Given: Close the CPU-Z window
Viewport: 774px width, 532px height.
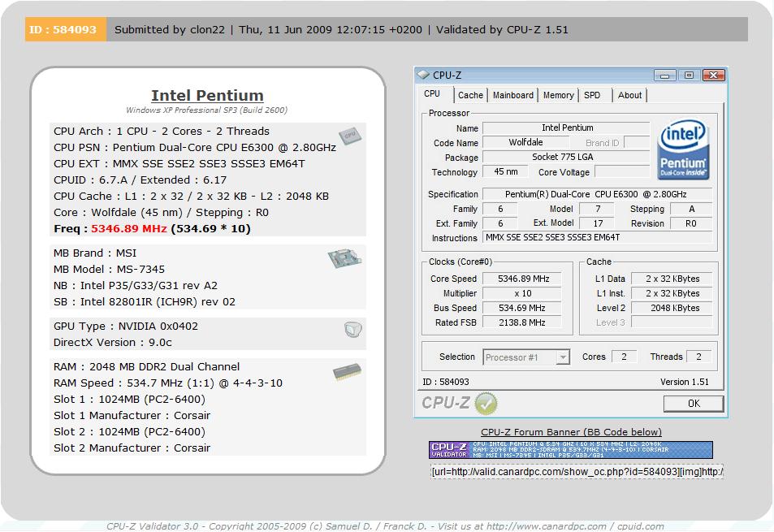Looking at the screenshot, I should pyautogui.click(x=714, y=76).
